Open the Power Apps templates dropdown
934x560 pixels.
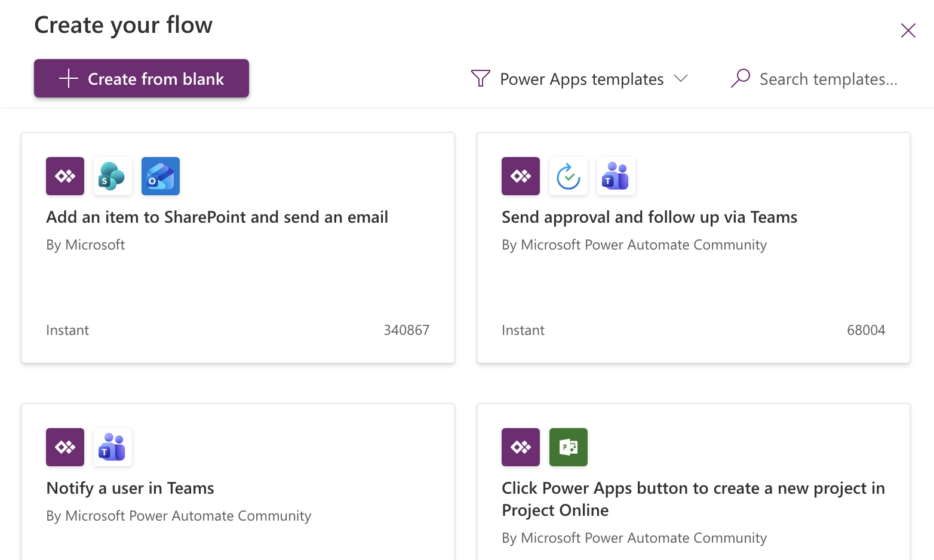coord(581,78)
